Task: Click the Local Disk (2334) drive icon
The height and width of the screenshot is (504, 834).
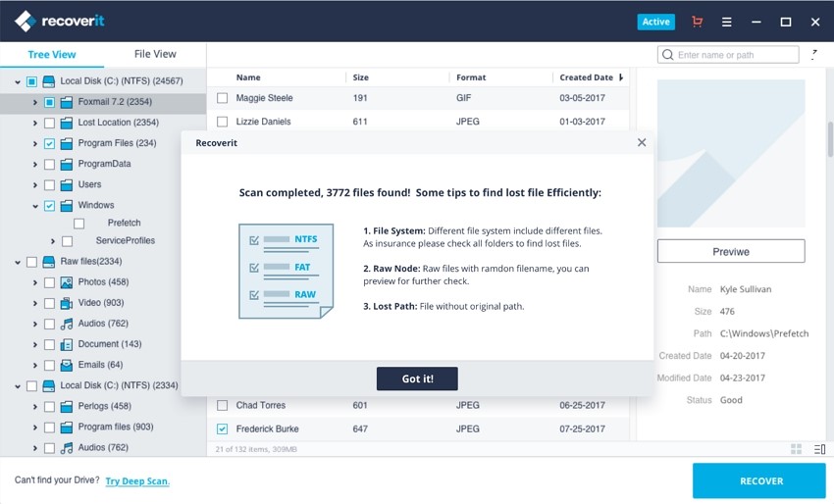Action: pos(48,386)
